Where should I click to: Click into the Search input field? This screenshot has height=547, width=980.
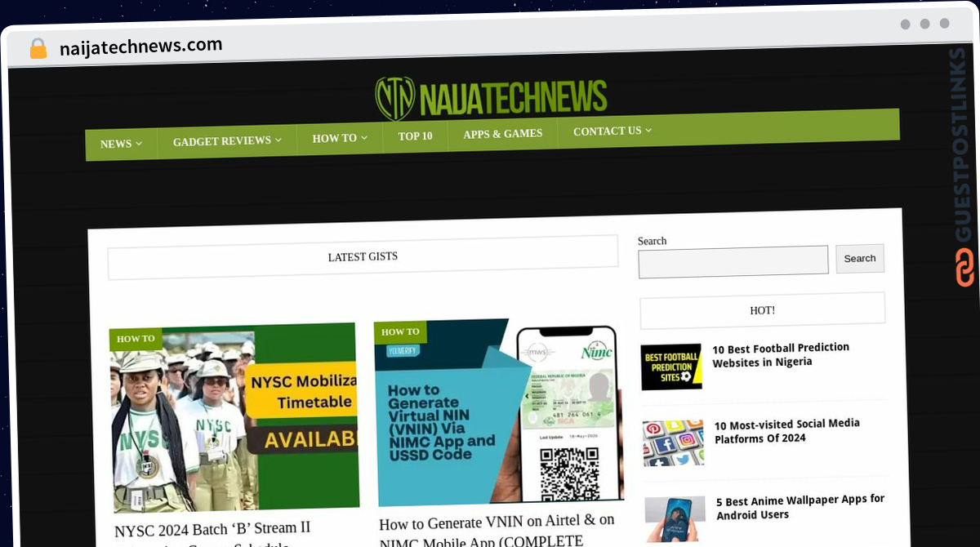click(733, 261)
